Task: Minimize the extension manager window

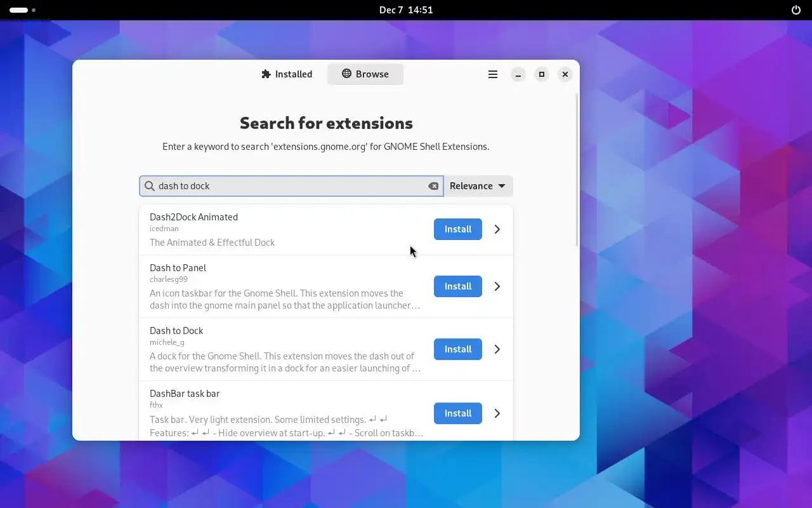Action: [518, 74]
